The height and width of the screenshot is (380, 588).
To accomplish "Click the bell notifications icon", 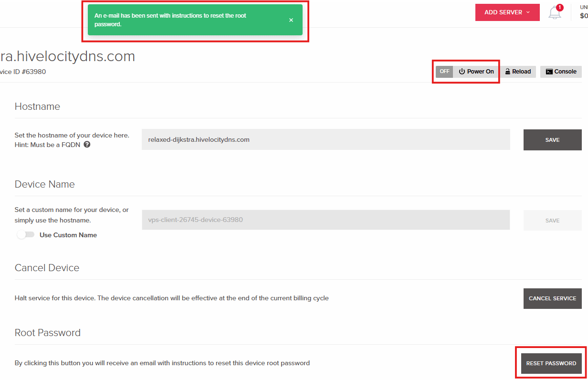I will pos(555,13).
